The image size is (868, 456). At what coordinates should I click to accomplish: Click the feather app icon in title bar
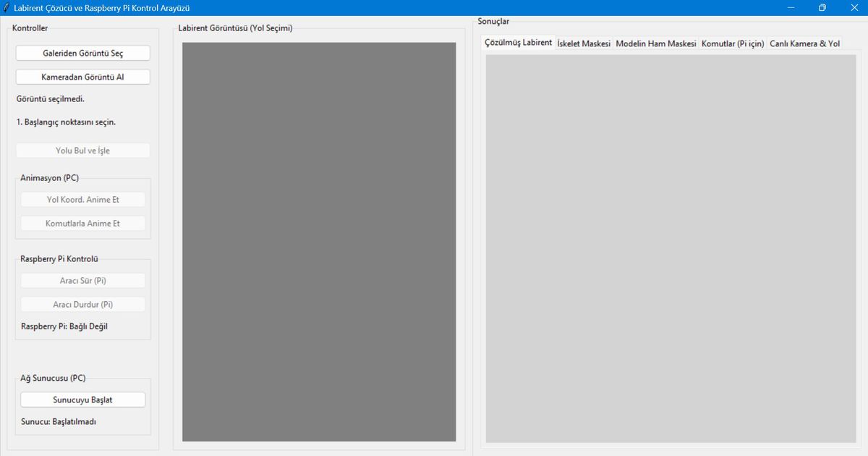click(7, 7)
